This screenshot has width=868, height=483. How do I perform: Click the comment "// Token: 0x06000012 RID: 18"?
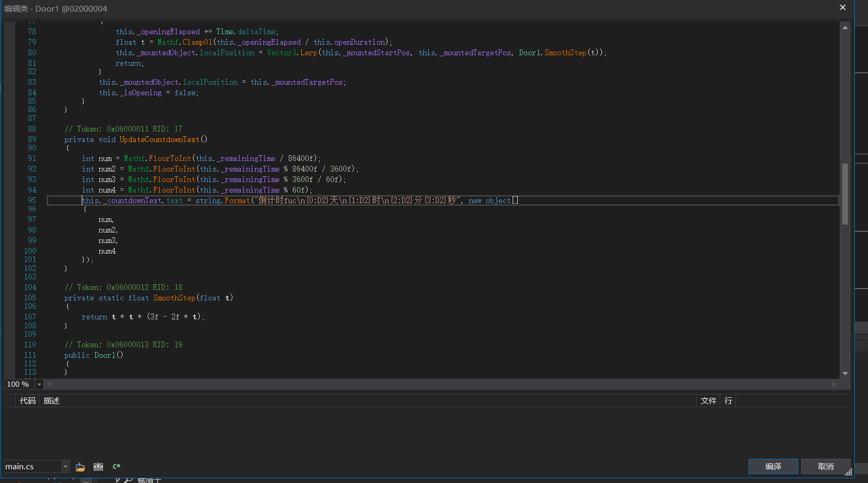pyautogui.click(x=124, y=287)
